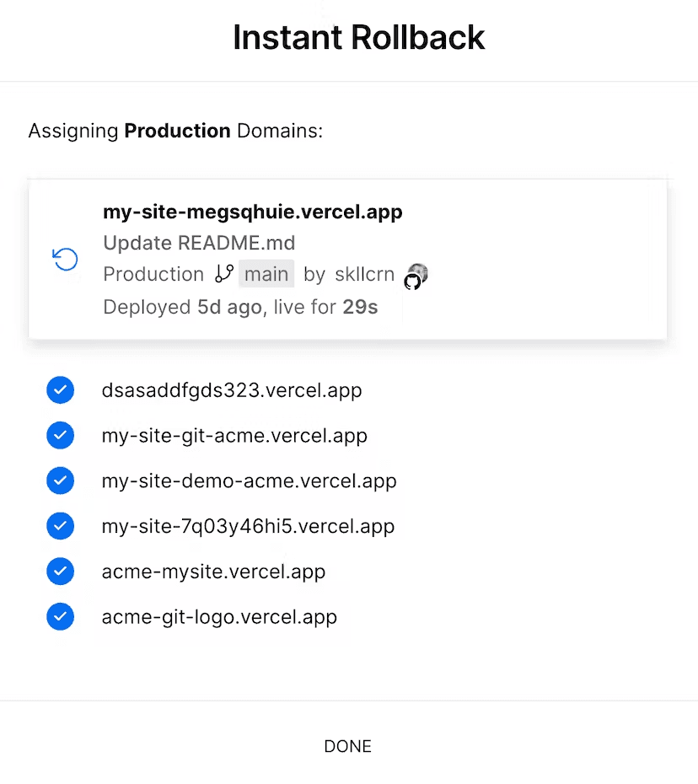Open the acme-git-logo.vercel.app domain

[219, 617]
